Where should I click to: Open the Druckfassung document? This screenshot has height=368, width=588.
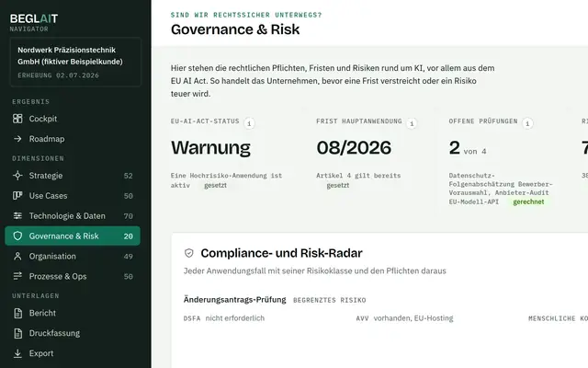tap(73, 333)
